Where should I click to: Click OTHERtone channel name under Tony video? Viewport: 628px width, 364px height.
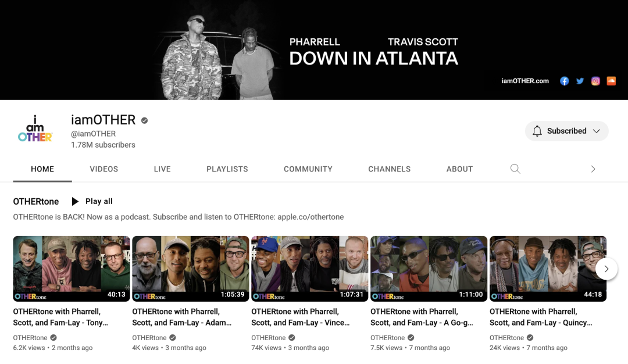tap(30, 338)
